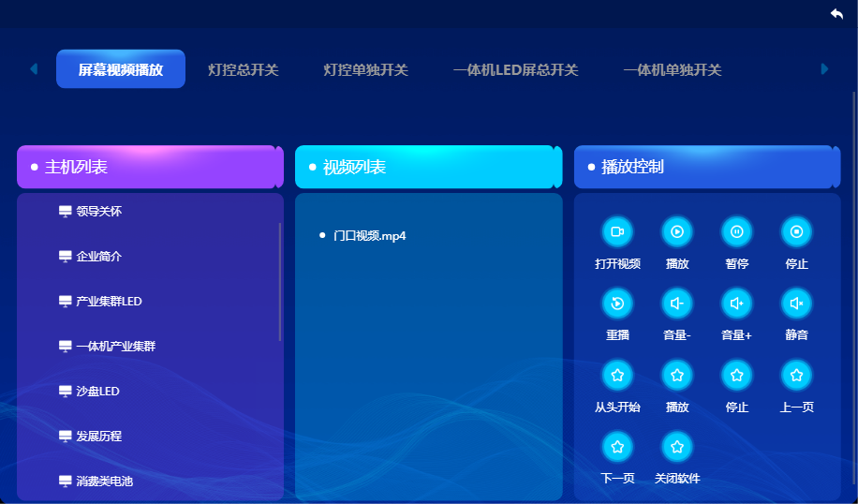Select host 沙盘LED in the host list
The height and width of the screenshot is (504, 858).
97,391
